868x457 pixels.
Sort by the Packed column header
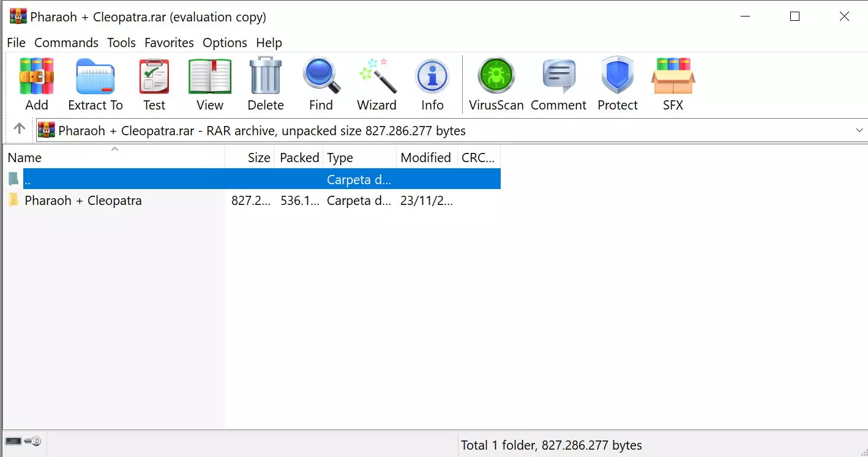(x=299, y=157)
